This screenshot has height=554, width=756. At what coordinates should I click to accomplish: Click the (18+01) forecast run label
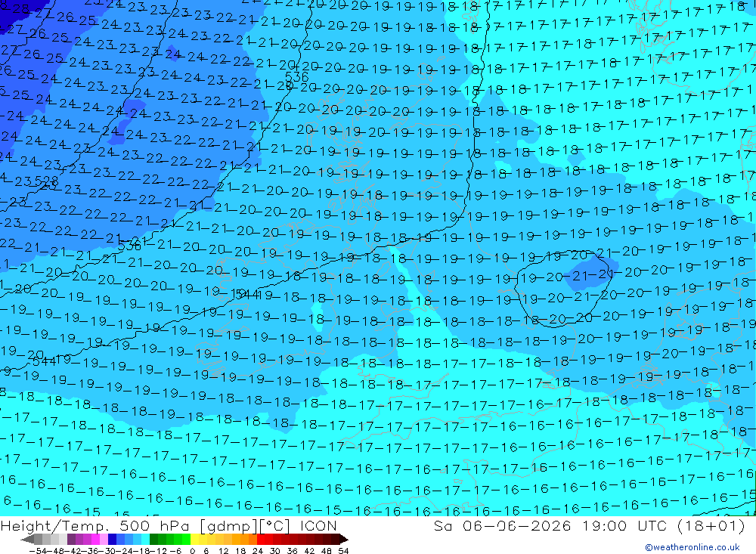[x=711, y=525]
